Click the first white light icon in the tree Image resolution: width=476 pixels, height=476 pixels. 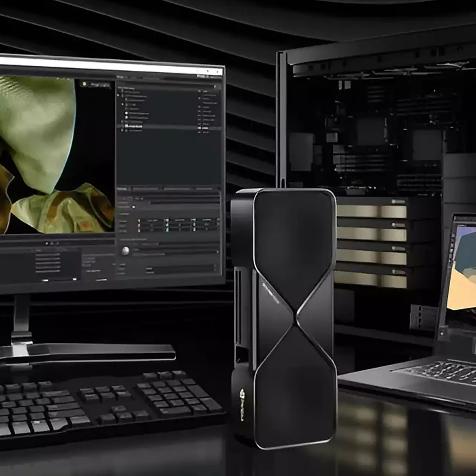click(x=126, y=113)
